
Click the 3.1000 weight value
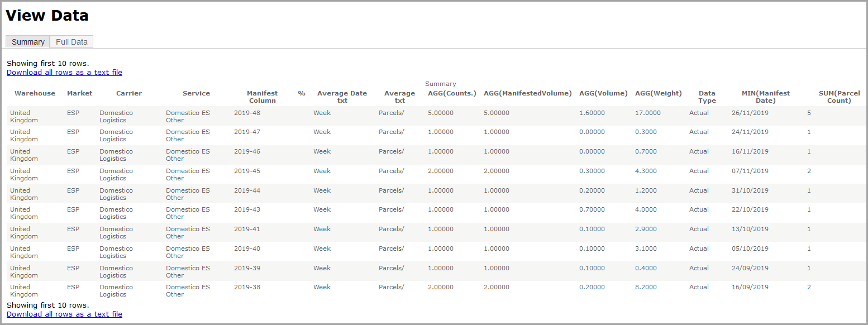(646, 248)
